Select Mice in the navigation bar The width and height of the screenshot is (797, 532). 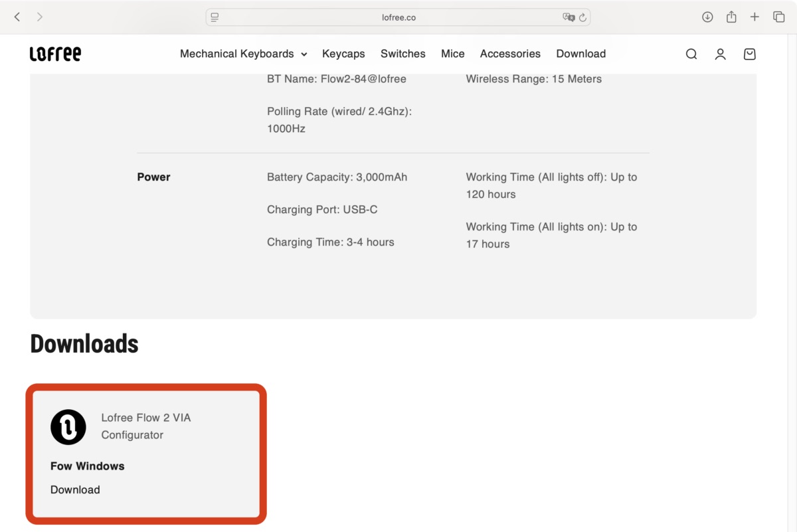452,54
